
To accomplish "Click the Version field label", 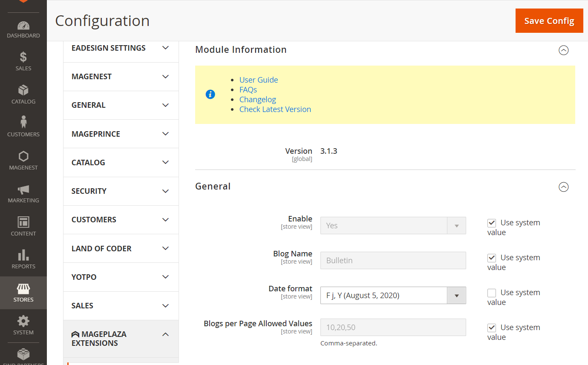I will tap(299, 151).
